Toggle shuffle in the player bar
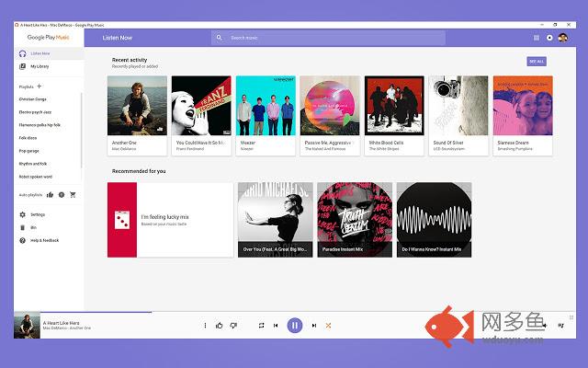 [x=328, y=326]
